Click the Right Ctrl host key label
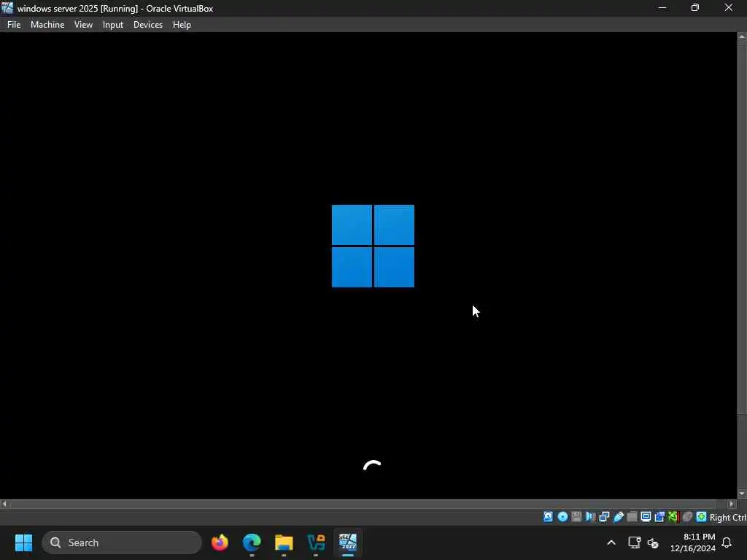This screenshot has height=560, width=747. pyautogui.click(x=727, y=517)
